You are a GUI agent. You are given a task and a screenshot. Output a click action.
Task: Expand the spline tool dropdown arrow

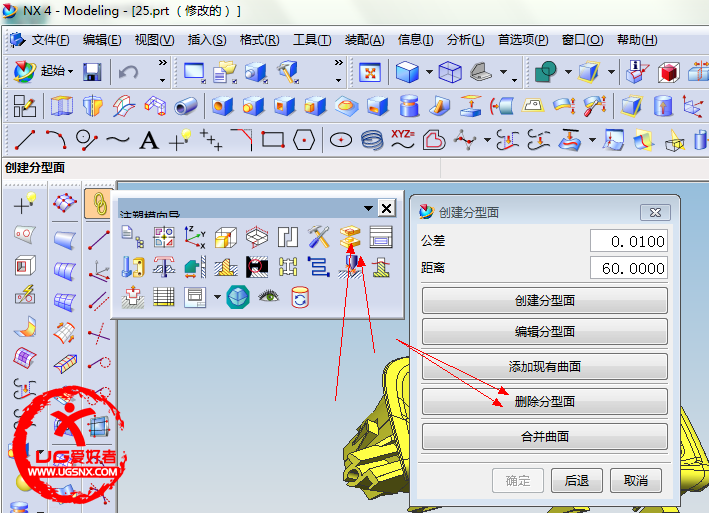point(487,140)
